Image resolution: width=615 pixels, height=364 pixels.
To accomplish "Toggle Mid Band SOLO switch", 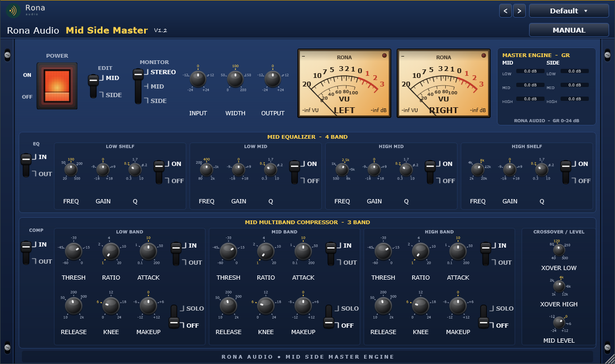I will point(329,317).
